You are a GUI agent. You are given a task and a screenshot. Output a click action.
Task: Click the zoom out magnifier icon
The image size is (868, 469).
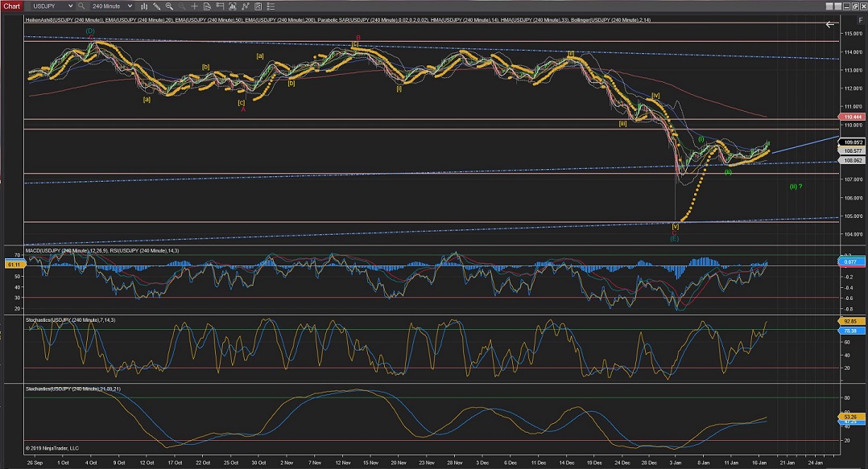182,6
